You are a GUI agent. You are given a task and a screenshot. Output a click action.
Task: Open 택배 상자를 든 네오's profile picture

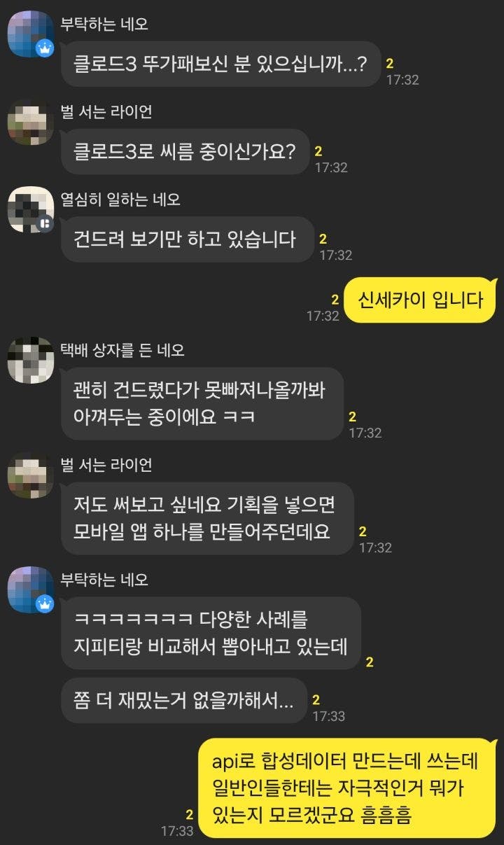pyautogui.click(x=30, y=360)
